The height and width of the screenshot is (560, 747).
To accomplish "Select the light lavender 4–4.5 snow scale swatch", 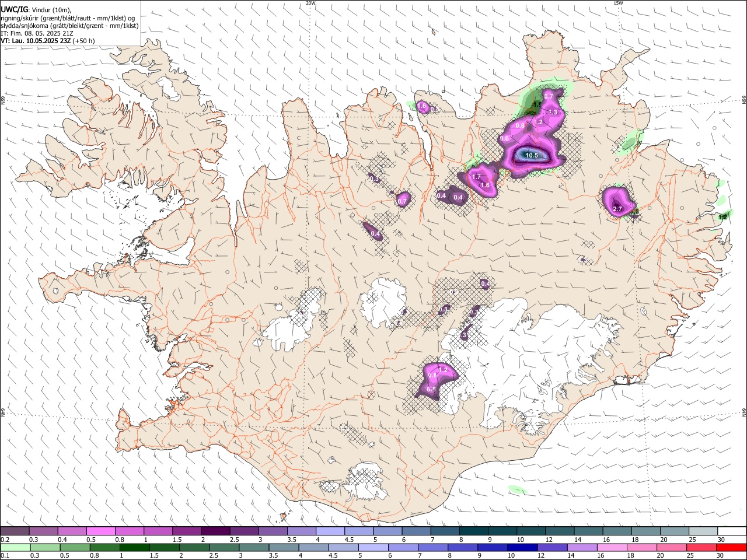I will click(x=330, y=531).
